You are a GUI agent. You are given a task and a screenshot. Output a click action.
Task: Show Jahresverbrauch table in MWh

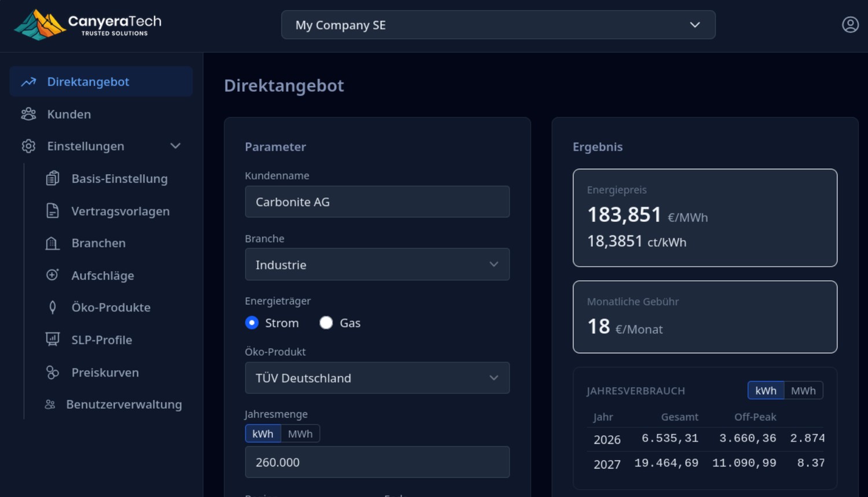(803, 391)
